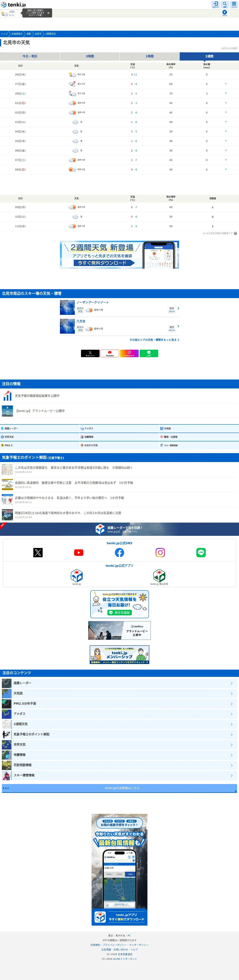
Task: Click the tenki.jpメンバーシップ banner
Action: click(x=119, y=655)
